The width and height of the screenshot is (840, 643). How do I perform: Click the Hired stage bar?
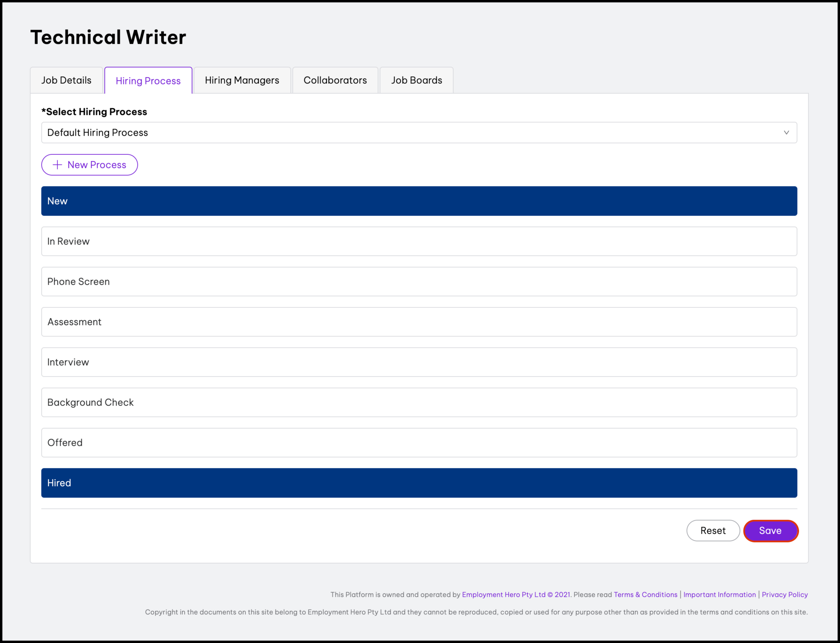point(419,483)
